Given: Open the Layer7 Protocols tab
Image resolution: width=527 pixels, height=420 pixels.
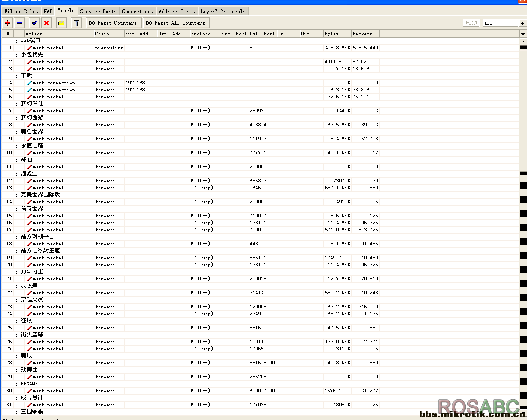Looking at the screenshot, I should 223,11.
